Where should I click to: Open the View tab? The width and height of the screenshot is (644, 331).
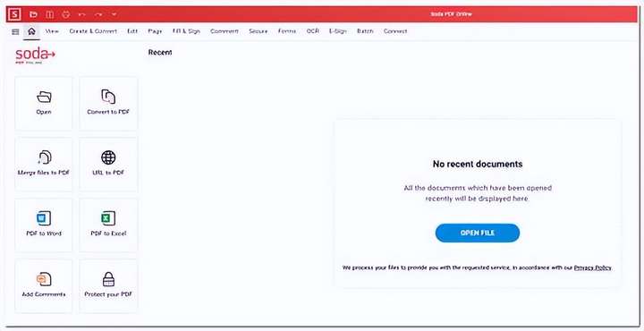(x=52, y=31)
